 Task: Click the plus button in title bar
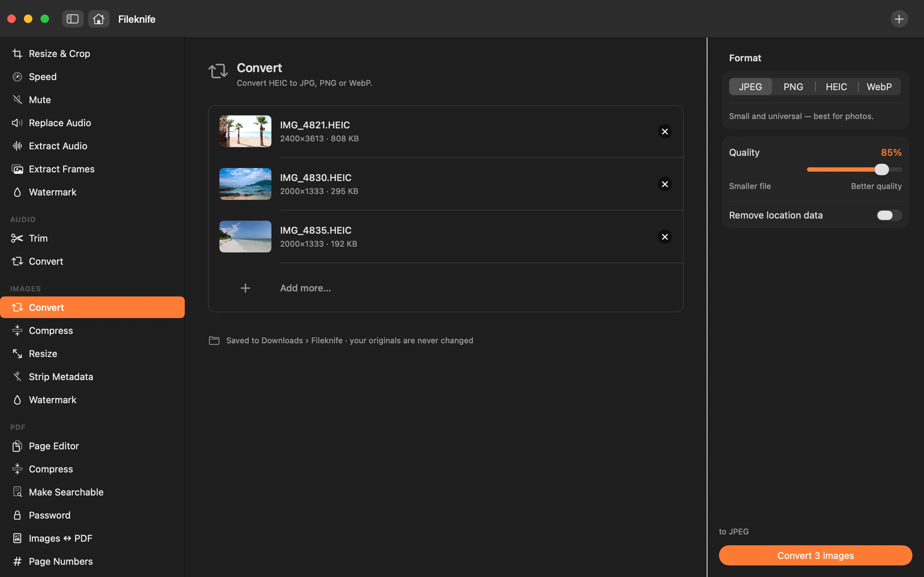point(899,19)
